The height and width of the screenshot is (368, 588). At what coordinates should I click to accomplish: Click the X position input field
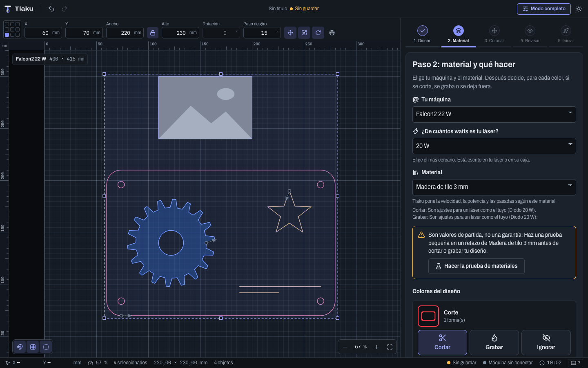[43, 33]
